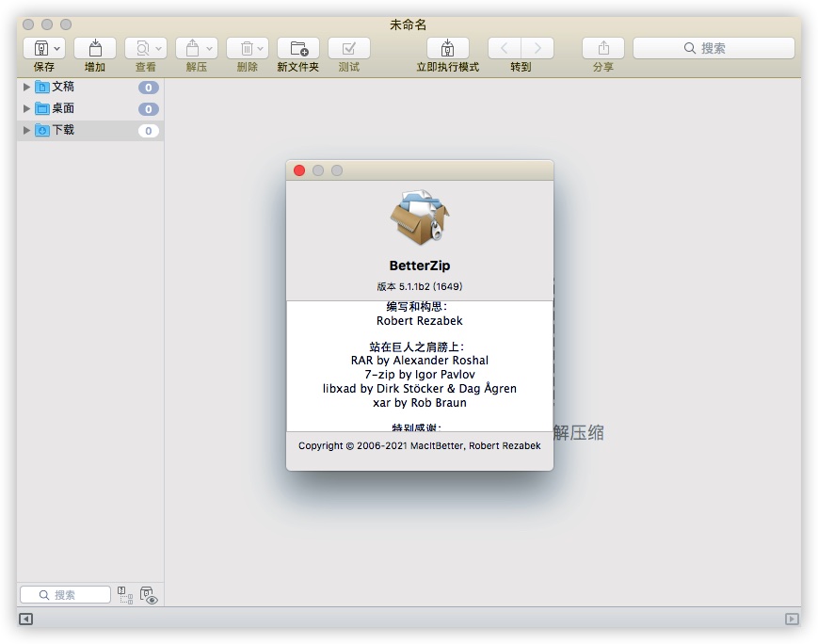Click the 解压 (Extract) toolbar icon
Viewport: 818px width, 644px height.
(193, 49)
